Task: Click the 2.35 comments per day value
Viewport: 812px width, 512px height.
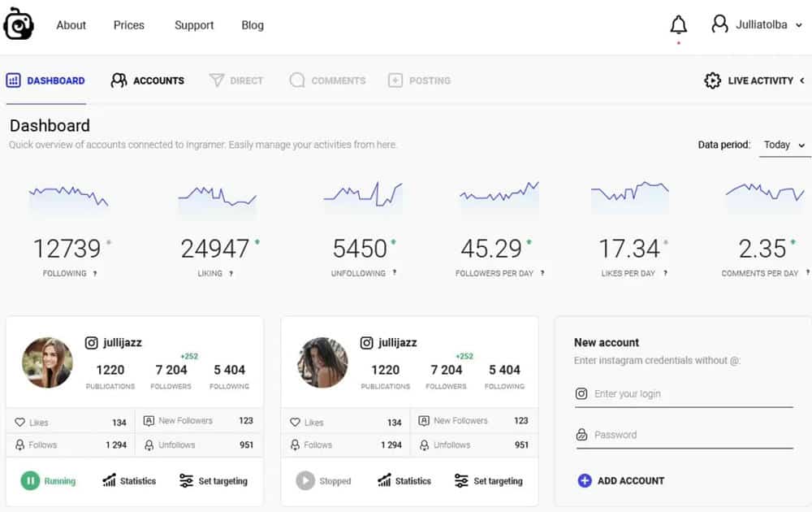Action: click(762, 249)
